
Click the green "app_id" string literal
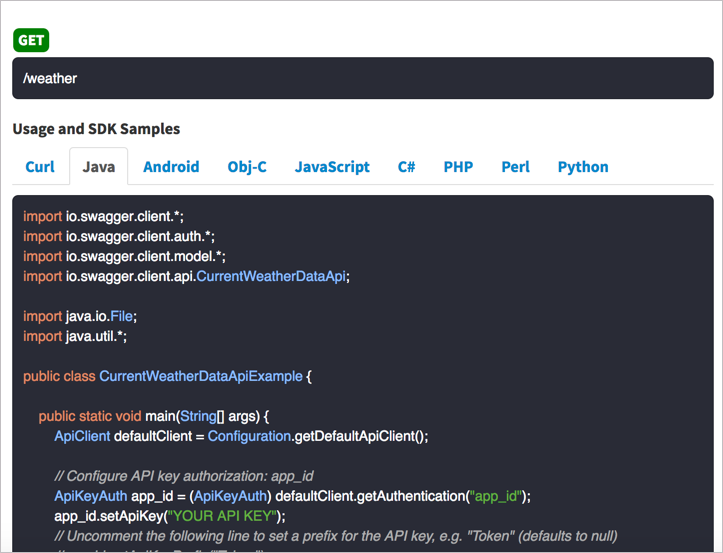click(x=497, y=496)
